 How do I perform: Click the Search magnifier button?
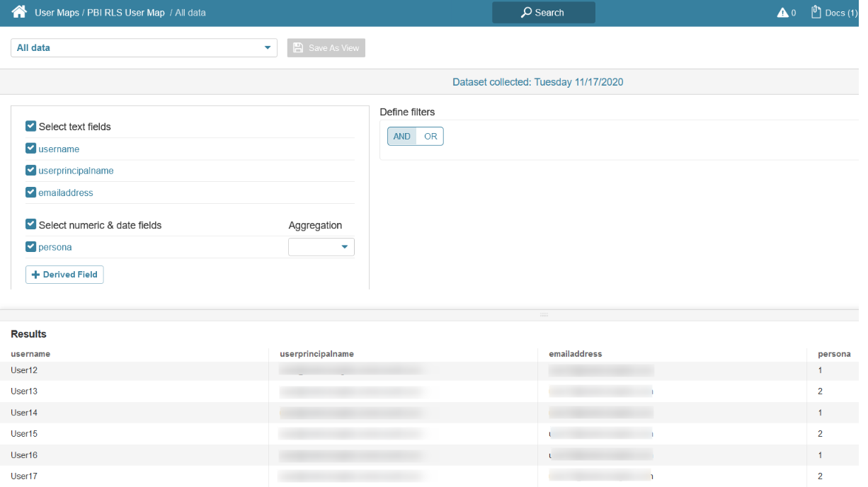[543, 13]
